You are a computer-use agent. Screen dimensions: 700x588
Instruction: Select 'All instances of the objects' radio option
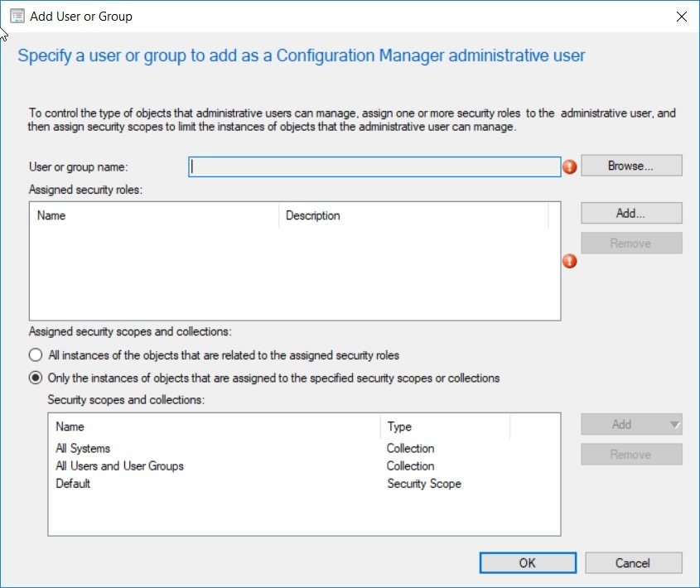(36, 355)
